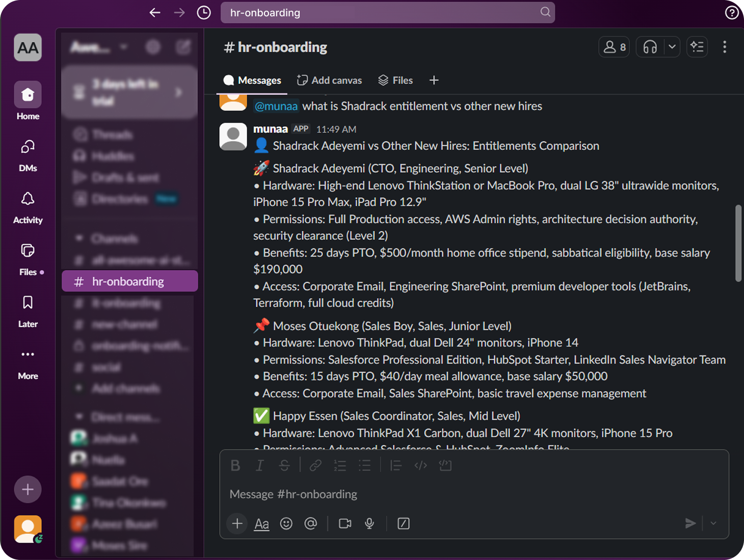Open huddle options dropdown arrow
This screenshot has height=560, width=744.
tap(672, 47)
